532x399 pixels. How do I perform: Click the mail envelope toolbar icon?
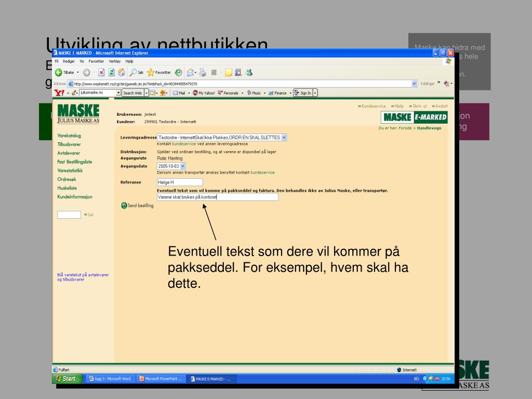(190, 72)
